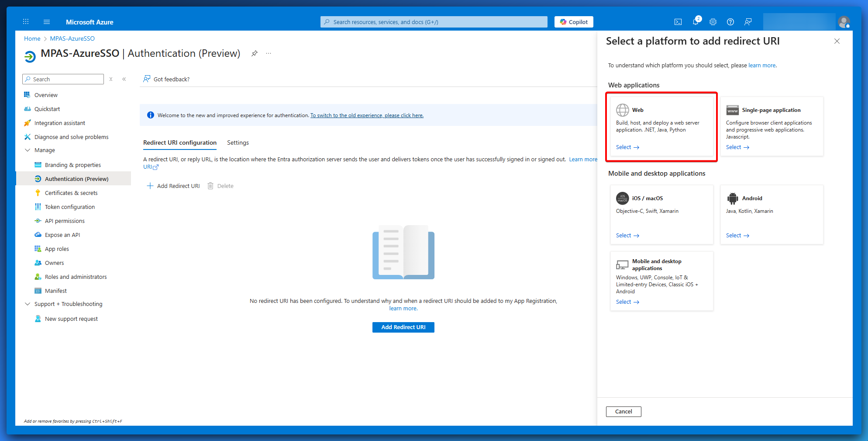Image resolution: width=868 pixels, height=441 pixels.
Task: Click the Web platform globe icon
Action: [x=623, y=110]
